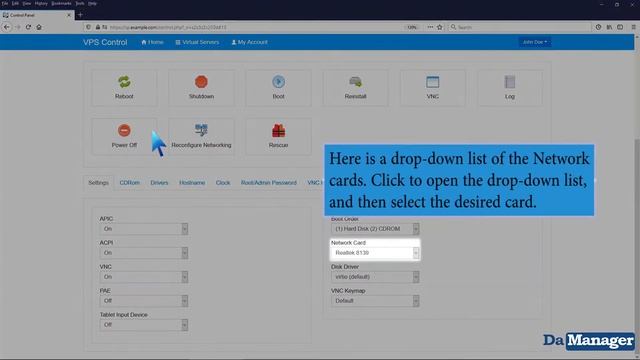The width and height of the screenshot is (640, 360).
Task: Open the John Doe account menu
Action: click(x=535, y=42)
